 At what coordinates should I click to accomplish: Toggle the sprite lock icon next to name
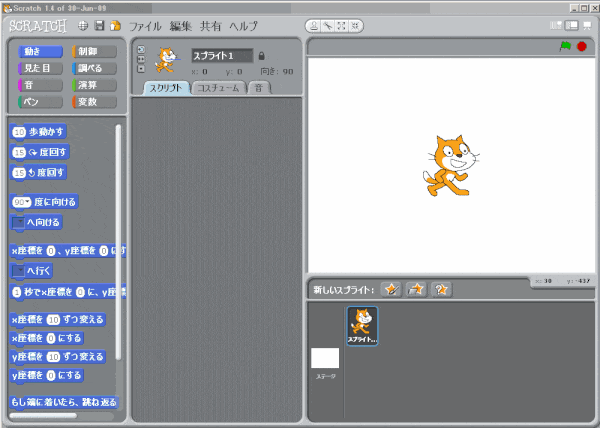(x=262, y=56)
